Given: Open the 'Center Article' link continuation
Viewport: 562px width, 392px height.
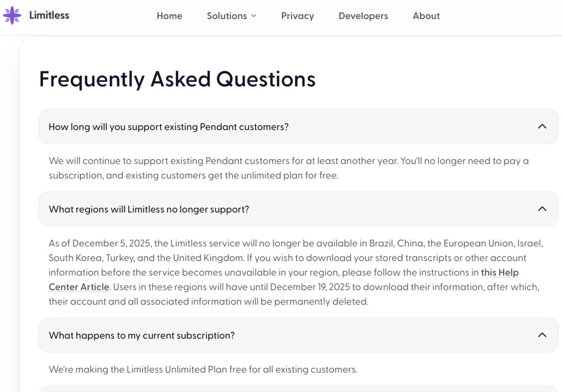Looking at the screenshot, I should coord(79,287).
